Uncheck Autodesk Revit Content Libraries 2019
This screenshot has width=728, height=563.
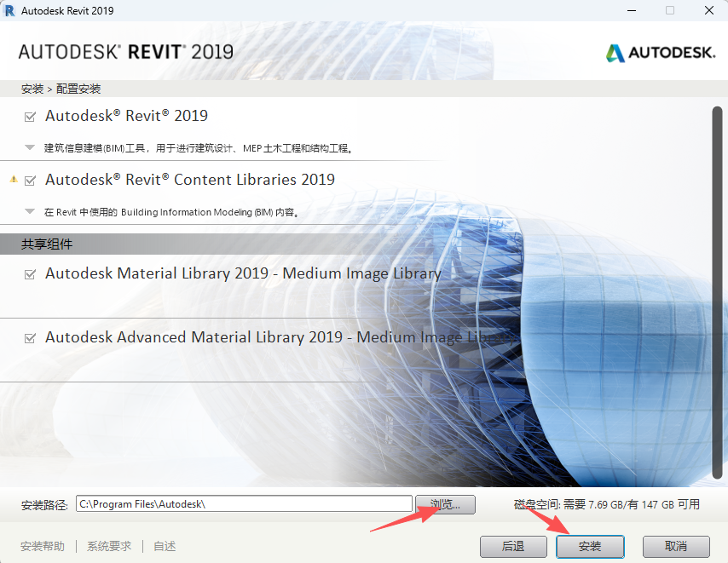[31, 180]
